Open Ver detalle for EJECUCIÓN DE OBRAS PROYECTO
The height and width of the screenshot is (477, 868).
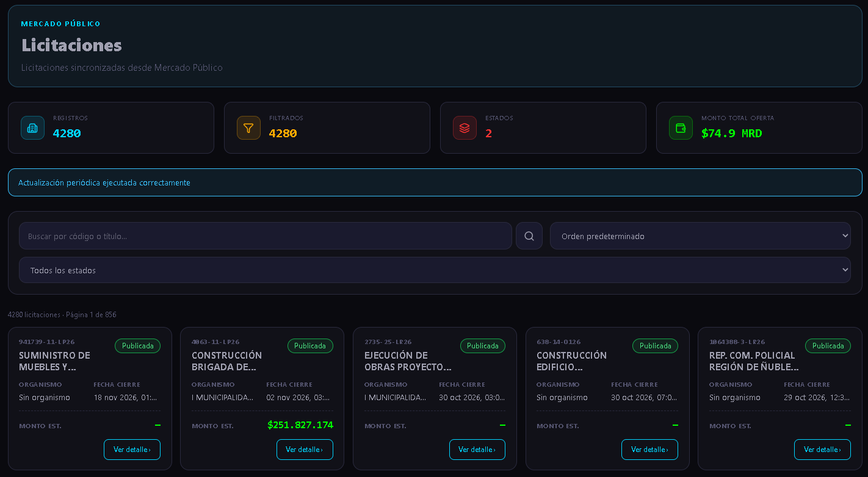pos(477,450)
